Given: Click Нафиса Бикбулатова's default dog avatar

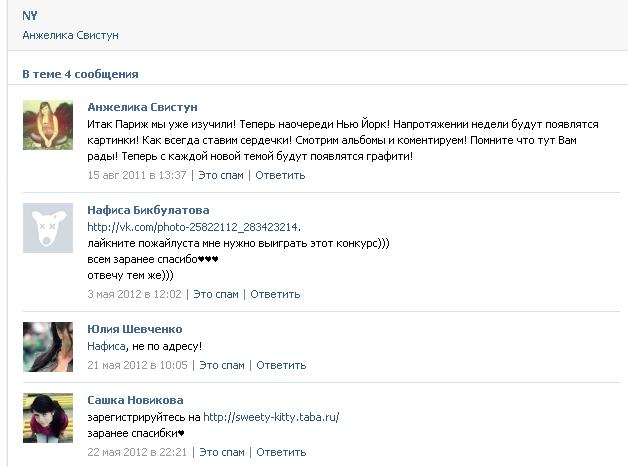Looking at the screenshot, I should 47,228.
